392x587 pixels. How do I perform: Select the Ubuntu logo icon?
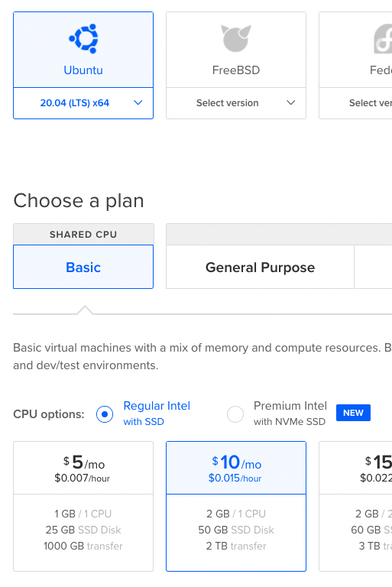coord(83,38)
